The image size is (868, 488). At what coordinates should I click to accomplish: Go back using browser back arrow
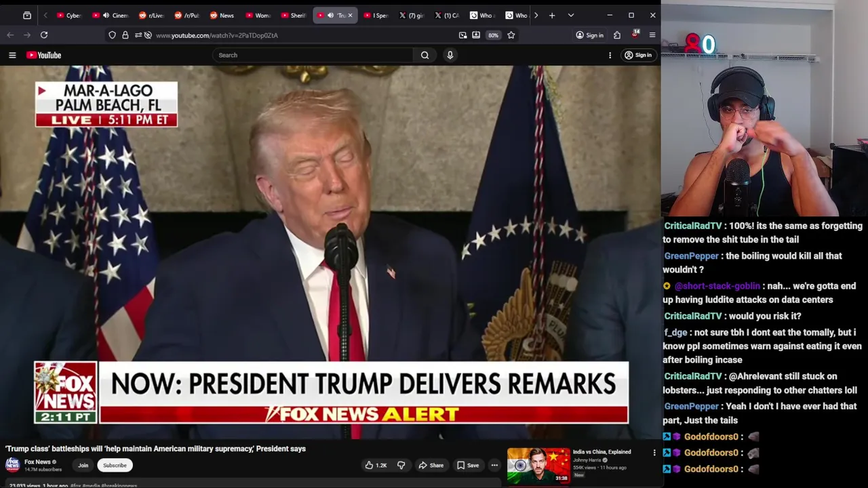[10, 35]
